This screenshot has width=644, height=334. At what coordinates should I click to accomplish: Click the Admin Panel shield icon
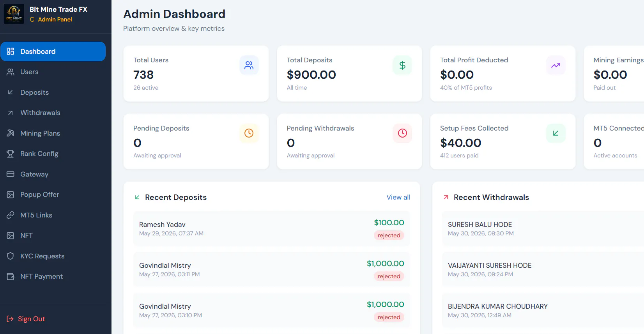tap(32, 19)
